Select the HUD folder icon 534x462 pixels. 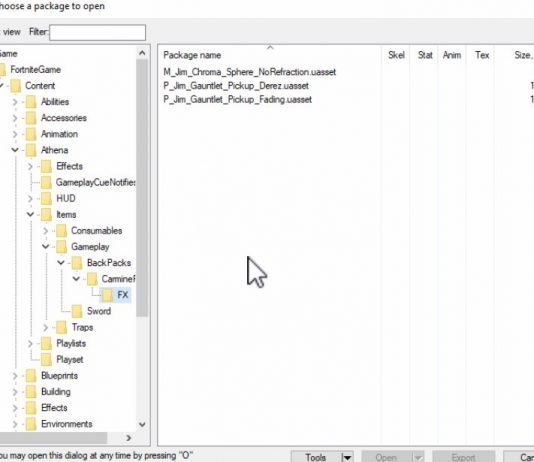point(46,198)
